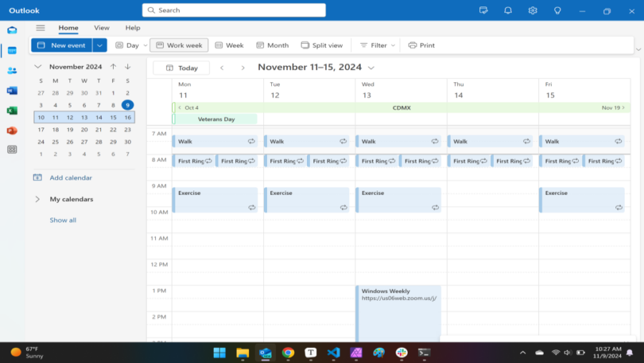Toggle the hamburger navigation pane

pos(40,28)
